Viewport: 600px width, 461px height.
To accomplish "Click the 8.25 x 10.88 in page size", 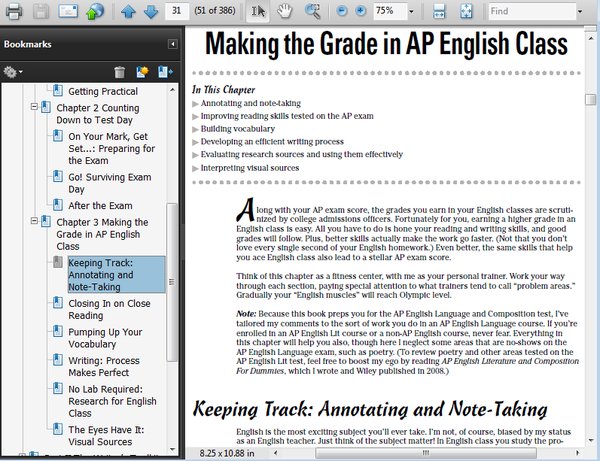I will pos(227,453).
